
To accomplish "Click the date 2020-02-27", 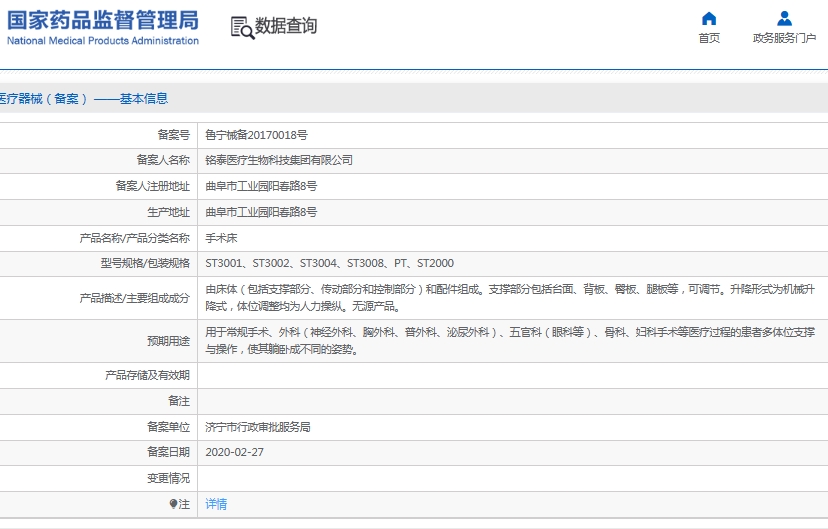I will click(x=234, y=452).
